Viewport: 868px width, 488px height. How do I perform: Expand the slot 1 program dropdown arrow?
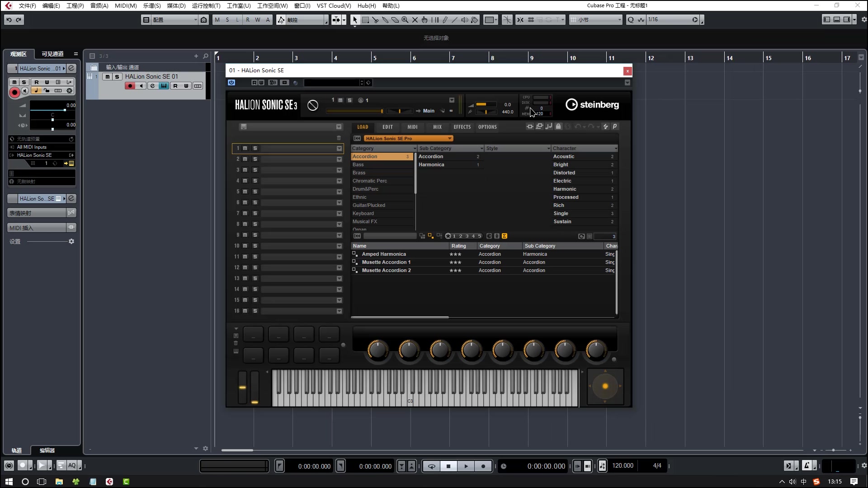pyautogui.click(x=339, y=148)
